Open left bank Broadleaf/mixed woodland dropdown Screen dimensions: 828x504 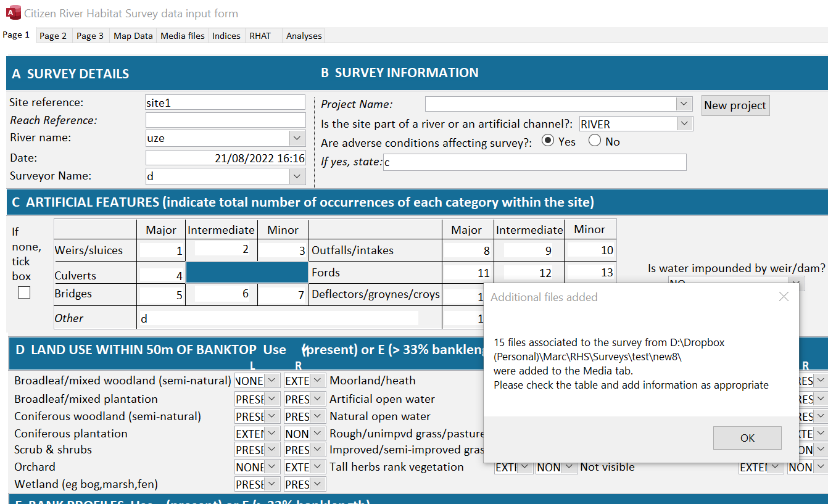272,381
